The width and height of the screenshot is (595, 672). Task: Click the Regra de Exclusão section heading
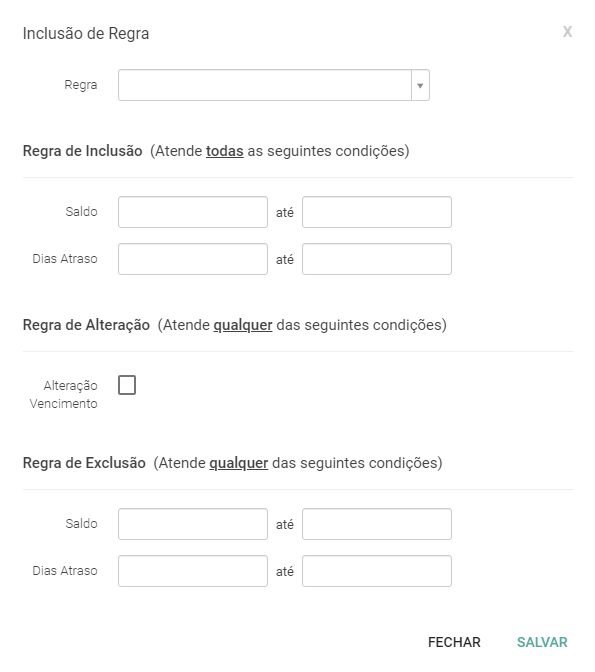(x=84, y=463)
